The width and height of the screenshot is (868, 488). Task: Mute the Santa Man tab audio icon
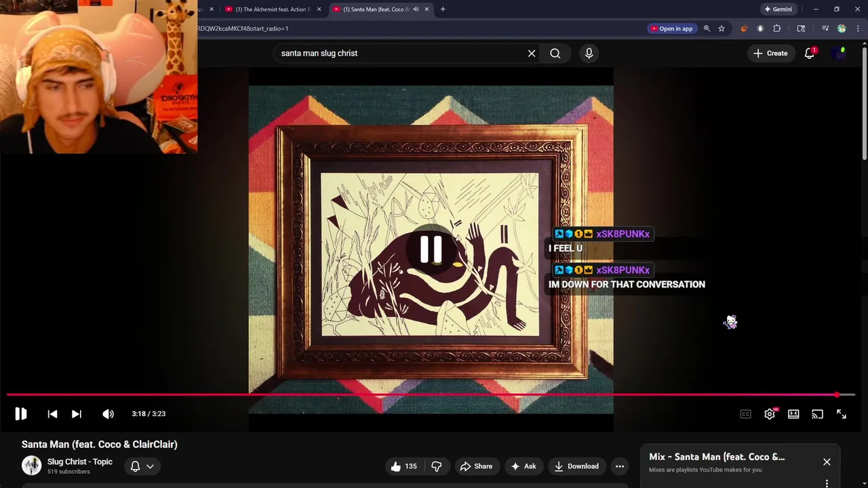pyautogui.click(x=416, y=9)
